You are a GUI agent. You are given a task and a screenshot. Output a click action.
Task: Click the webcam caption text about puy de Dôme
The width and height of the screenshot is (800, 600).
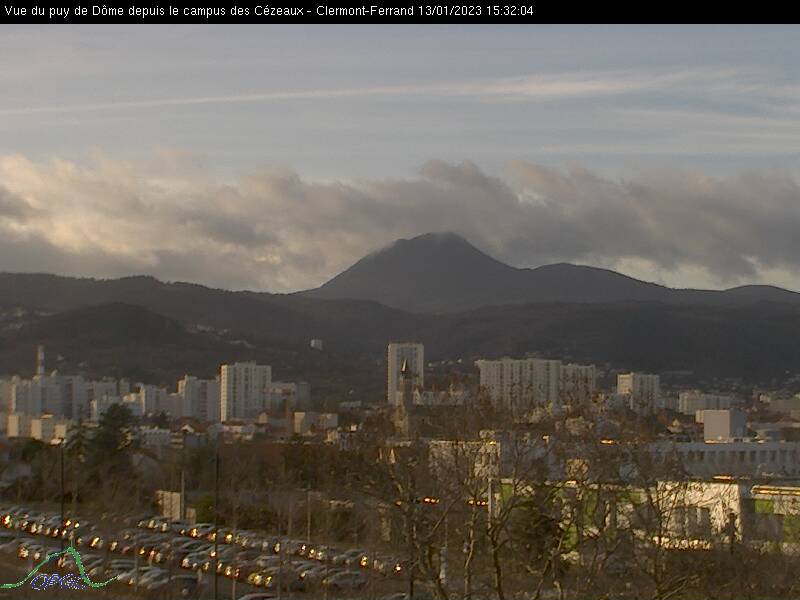coord(268,11)
